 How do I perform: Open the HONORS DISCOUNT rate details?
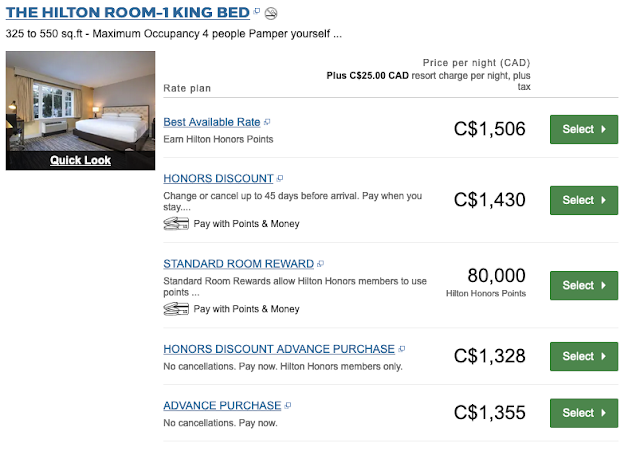click(x=218, y=178)
